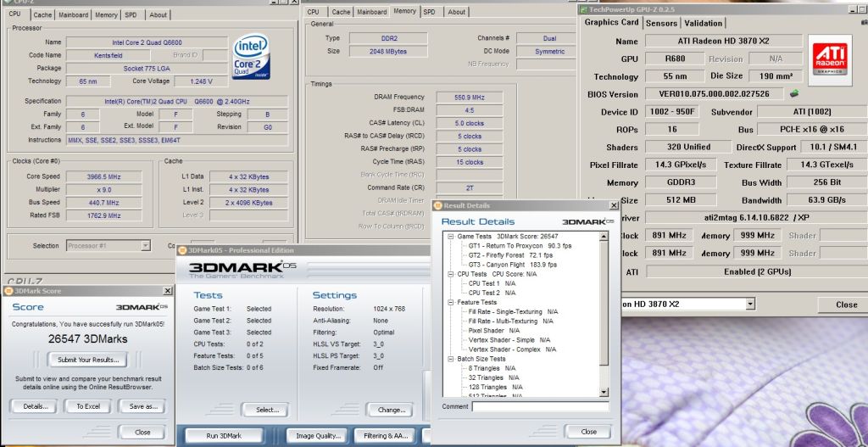Open Filtering & AA settings
This screenshot has width=868, height=447.
(x=386, y=436)
